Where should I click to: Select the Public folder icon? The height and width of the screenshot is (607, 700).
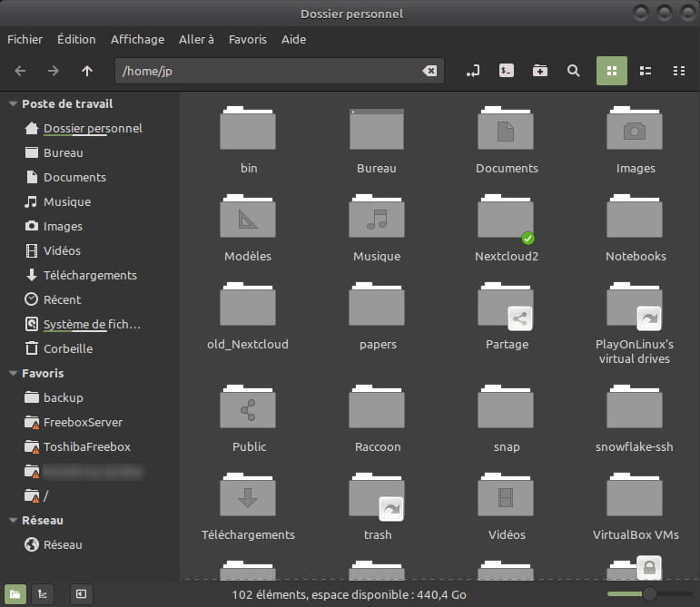248,406
